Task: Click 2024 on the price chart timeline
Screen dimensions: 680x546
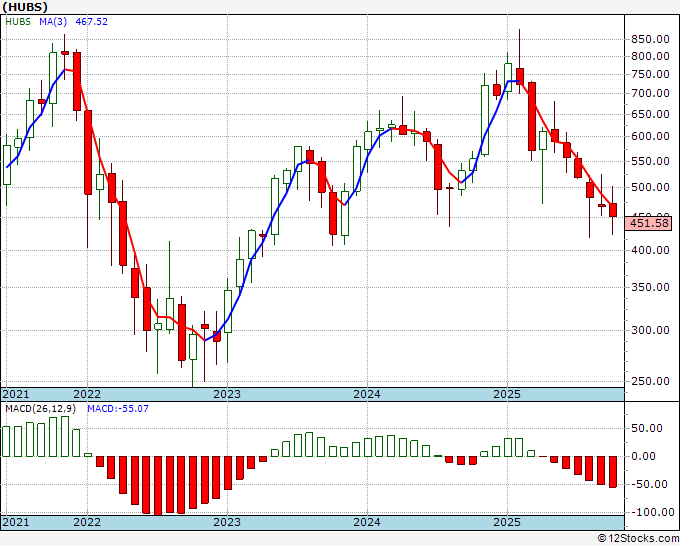Action: (367, 394)
